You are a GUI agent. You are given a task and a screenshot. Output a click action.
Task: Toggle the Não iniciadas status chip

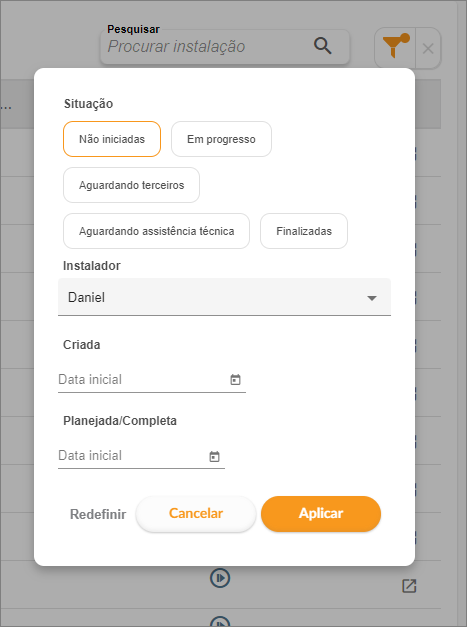(112, 139)
